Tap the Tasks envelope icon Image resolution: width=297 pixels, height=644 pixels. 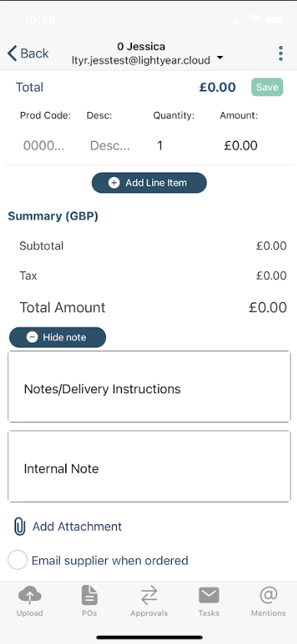[209, 595]
